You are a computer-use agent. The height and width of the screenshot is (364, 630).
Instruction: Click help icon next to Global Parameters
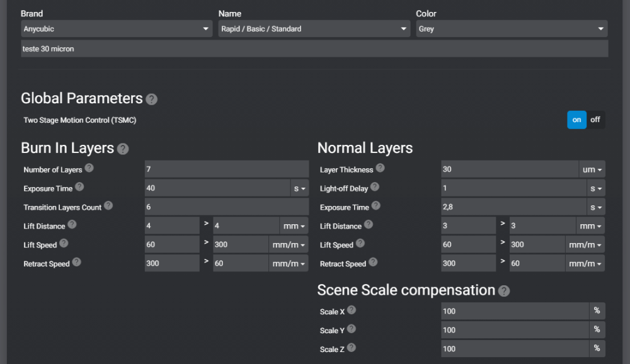pyautogui.click(x=151, y=100)
